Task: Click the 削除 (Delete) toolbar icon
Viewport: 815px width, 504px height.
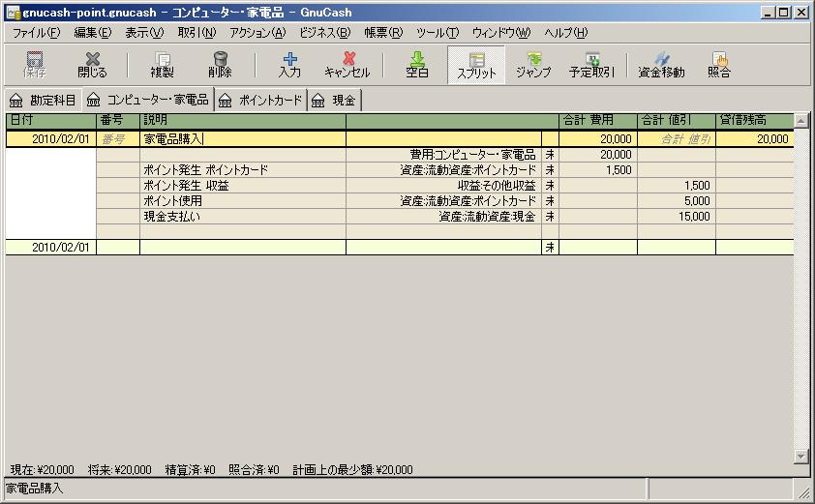Action: click(x=220, y=65)
